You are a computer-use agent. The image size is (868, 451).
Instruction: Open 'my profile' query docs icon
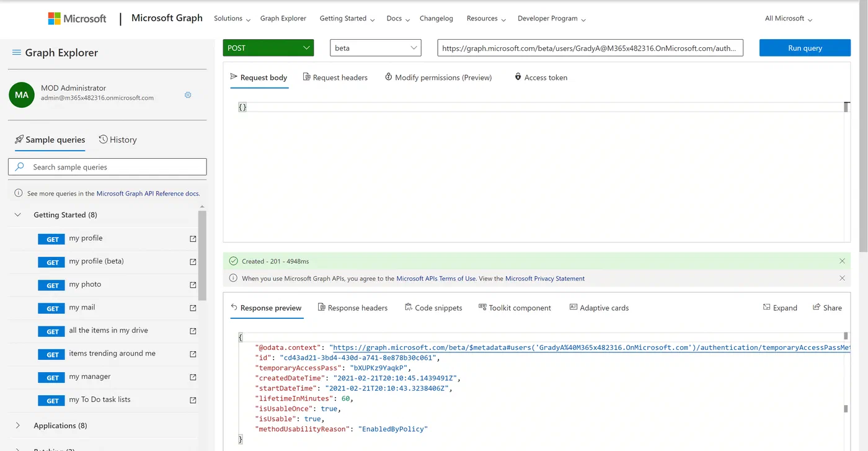pyautogui.click(x=193, y=239)
